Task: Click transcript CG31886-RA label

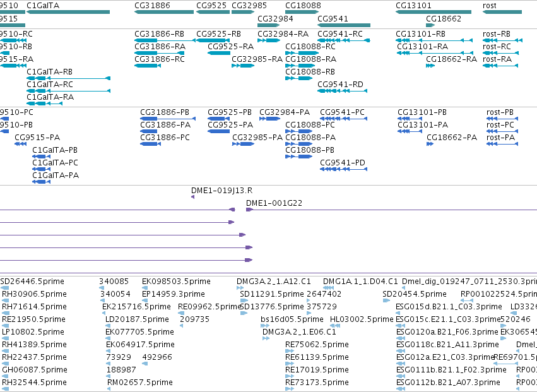Action: 160,47
